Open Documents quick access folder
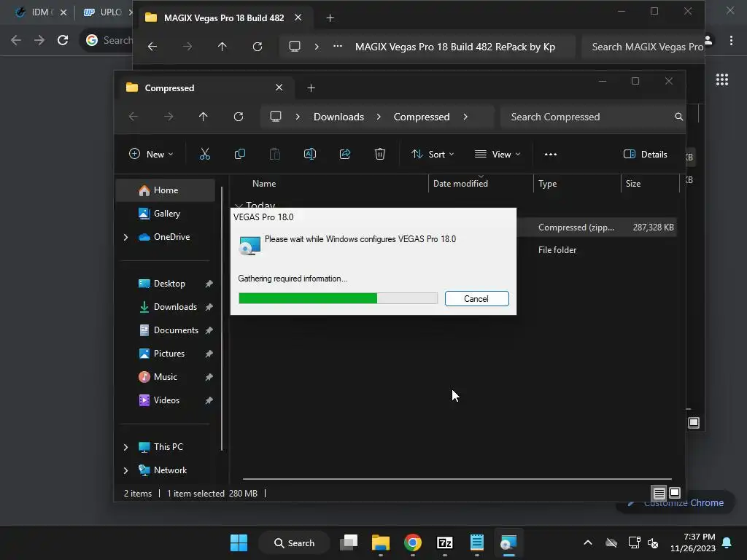Screen dimensions: 747x560 point(176,330)
